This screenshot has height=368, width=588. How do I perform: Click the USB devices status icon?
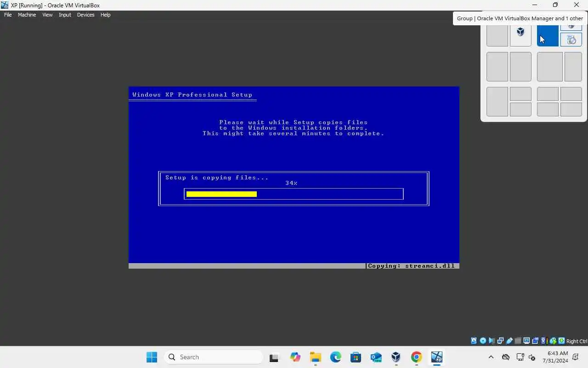(509, 341)
